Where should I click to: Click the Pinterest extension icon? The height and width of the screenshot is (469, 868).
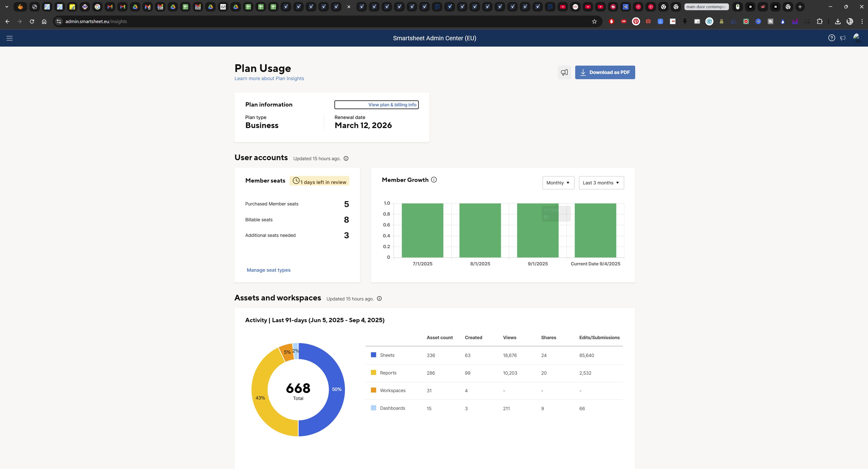(x=636, y=21)
